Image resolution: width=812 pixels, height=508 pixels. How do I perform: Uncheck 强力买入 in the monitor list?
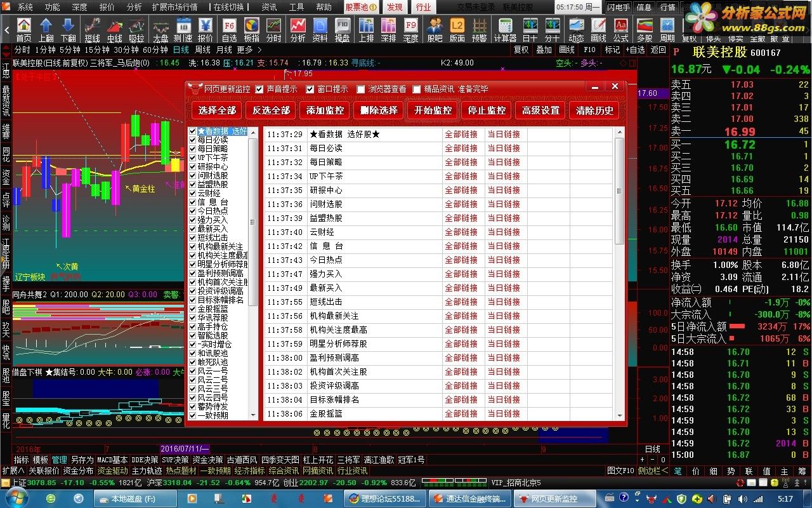click(193, 220)
